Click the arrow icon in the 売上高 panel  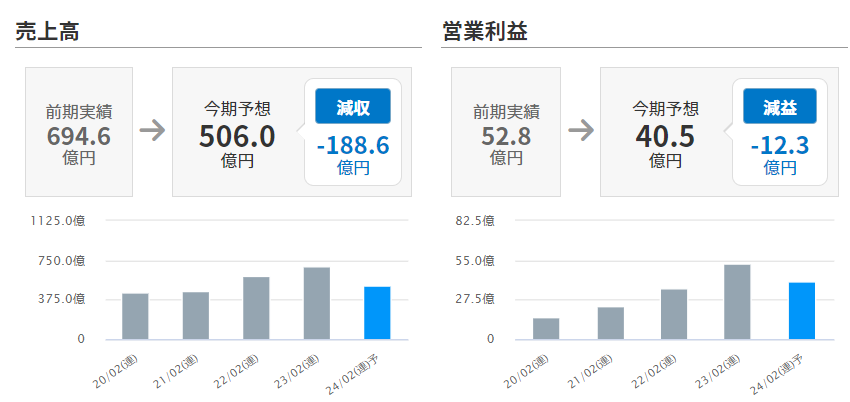[152, 131]
